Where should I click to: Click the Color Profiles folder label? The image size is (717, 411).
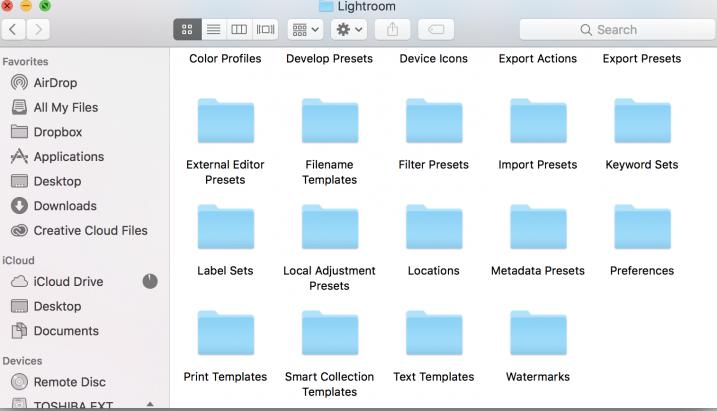click(x=225, y=59)
